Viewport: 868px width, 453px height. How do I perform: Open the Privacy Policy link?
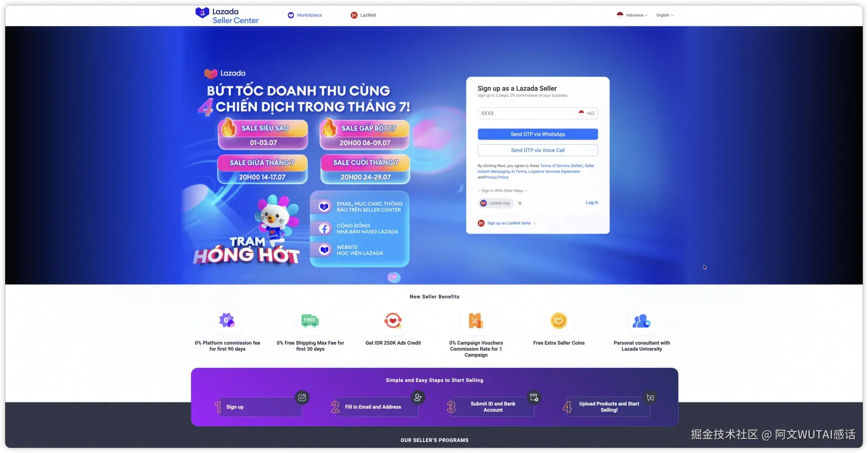[x=496, y=177]
